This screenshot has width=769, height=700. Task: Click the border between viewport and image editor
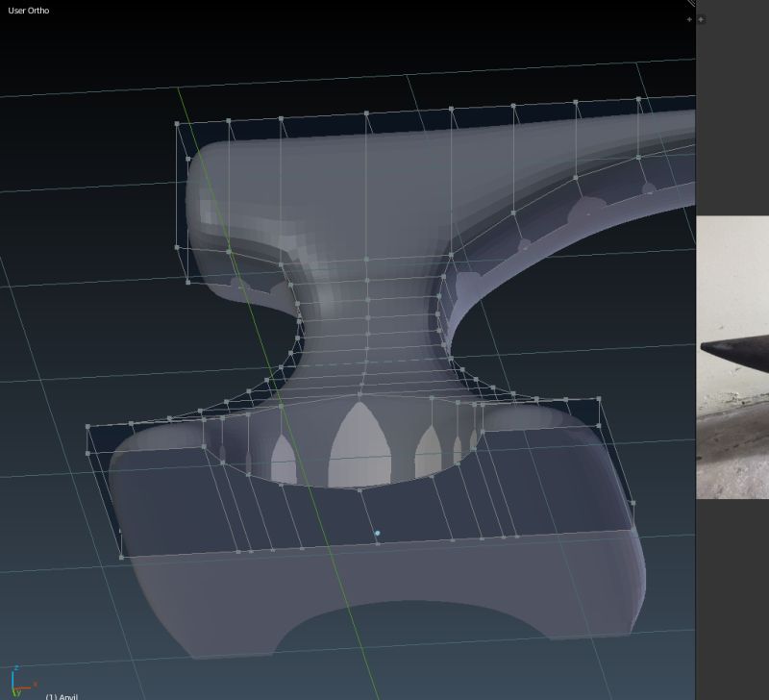(x=698, y=385)
